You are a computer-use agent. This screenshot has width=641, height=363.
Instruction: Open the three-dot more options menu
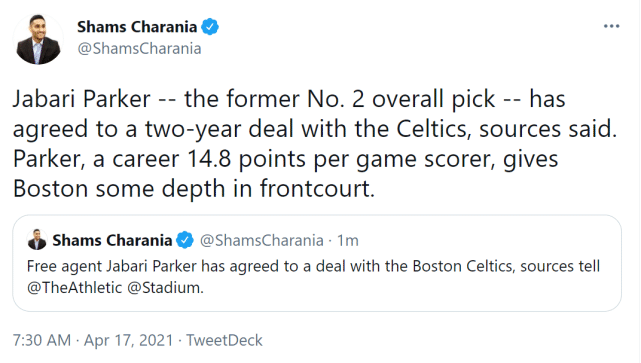coord(611,26)
